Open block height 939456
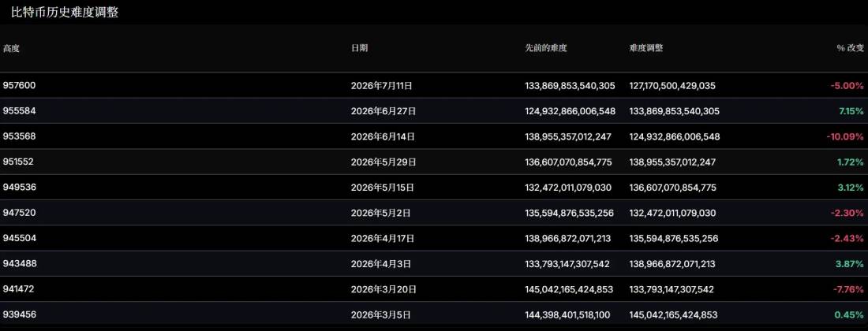Screen dimensions: 868x331 point(20,314)
